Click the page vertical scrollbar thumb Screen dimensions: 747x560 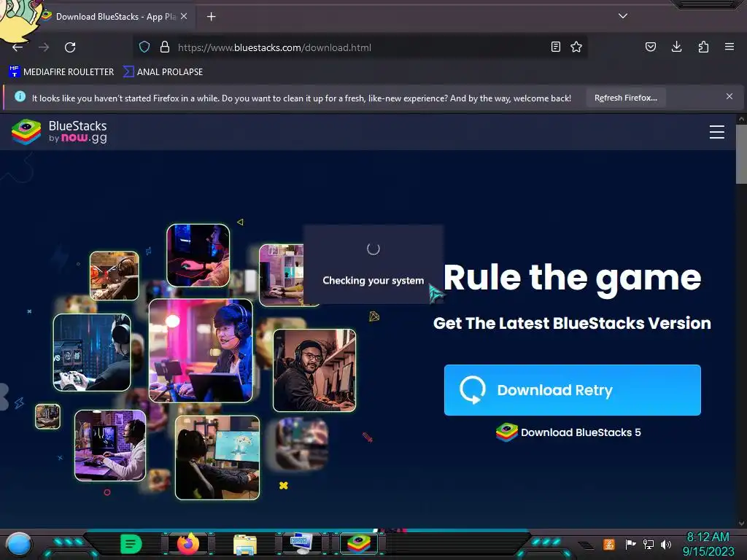(x=741, y=154)
